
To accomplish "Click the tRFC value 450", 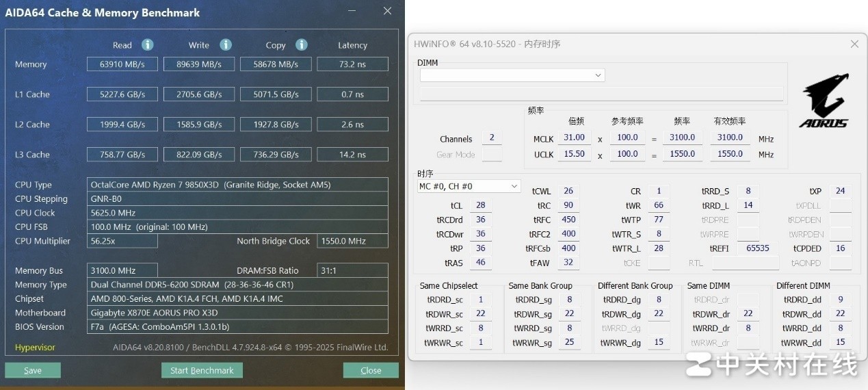I will [x=568, y=220].
